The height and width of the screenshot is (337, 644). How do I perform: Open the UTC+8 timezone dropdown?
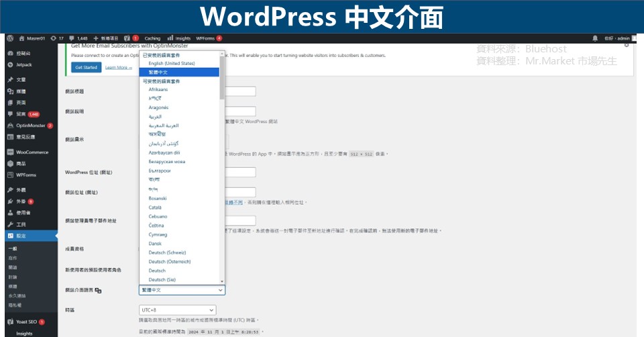(x=177, y=310)
